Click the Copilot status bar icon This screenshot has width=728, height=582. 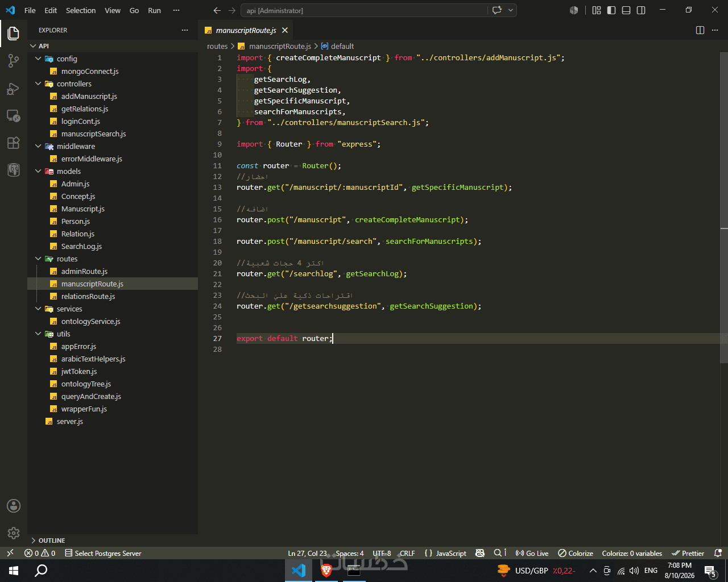point(480,553)
